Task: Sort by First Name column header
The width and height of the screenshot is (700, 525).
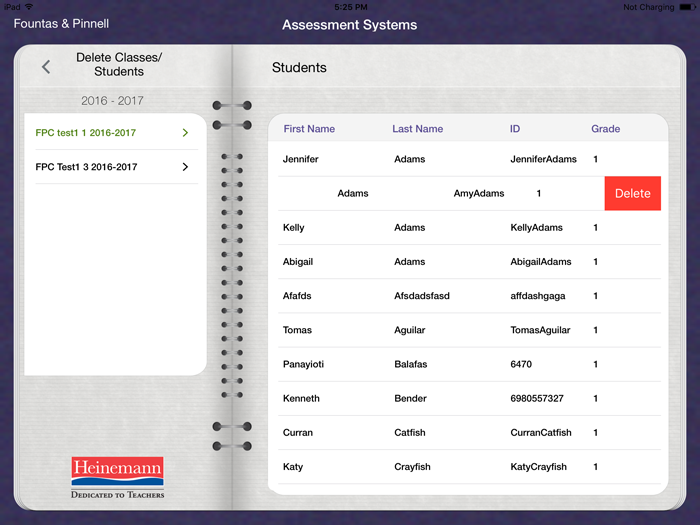Action: tap(309, 129)
